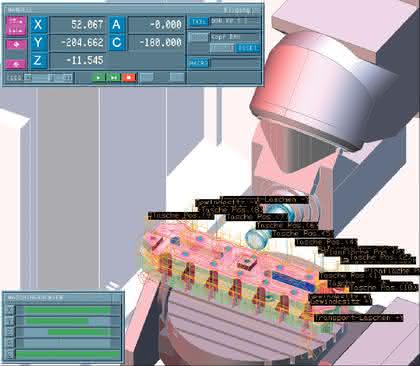Click the Z axis travel bar
The height and width of the screenshot is (366, 420).
[68, 332]
